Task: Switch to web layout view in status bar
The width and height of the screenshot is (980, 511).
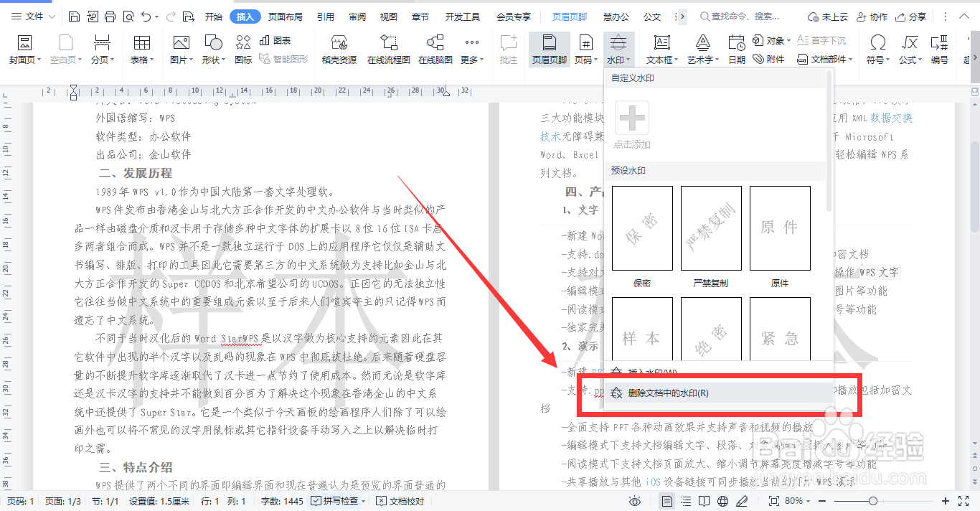Action: (723, 501)
